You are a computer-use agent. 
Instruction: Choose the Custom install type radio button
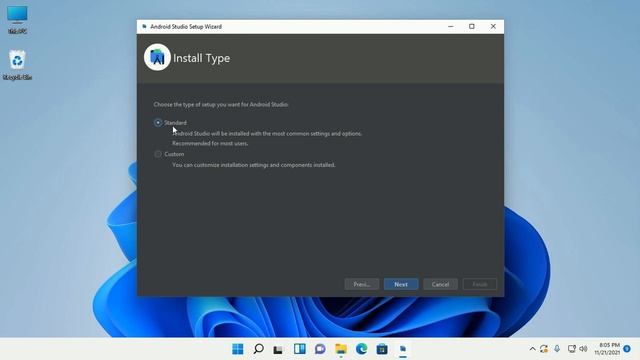tap(158, 154)
